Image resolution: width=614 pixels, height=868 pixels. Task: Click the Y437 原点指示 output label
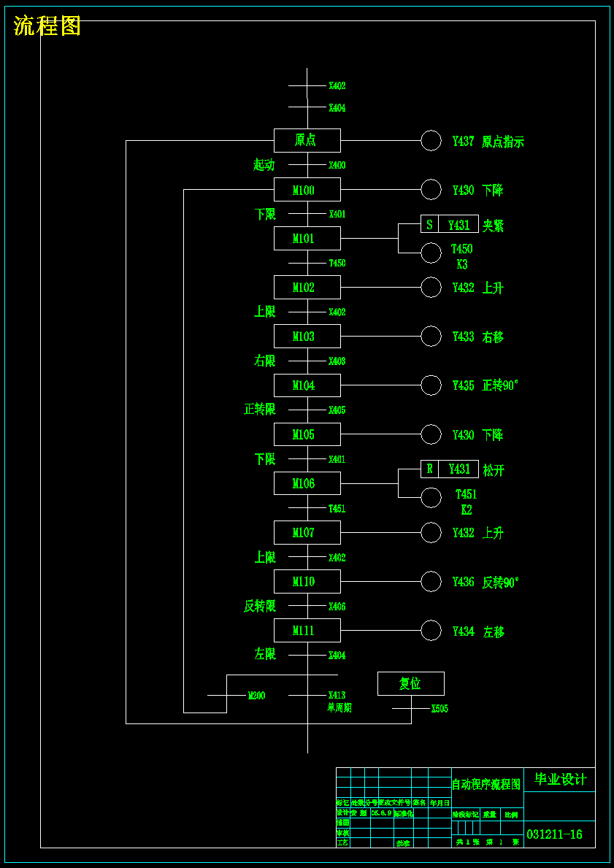point(488,142)
